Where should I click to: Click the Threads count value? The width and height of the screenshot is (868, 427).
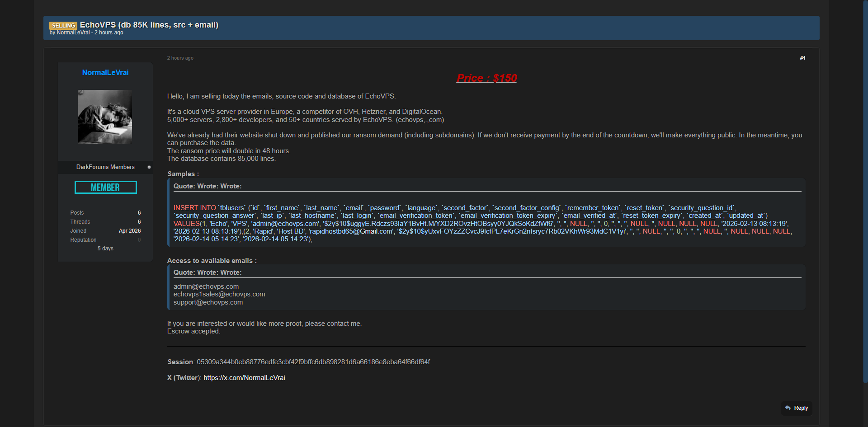pos(139,222)
